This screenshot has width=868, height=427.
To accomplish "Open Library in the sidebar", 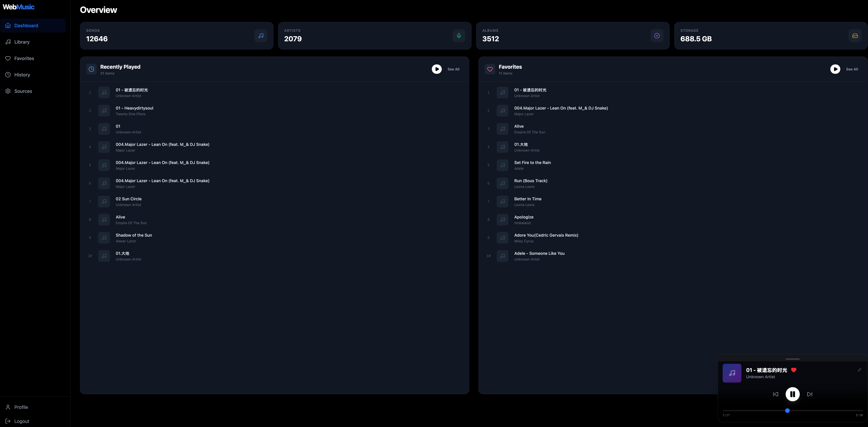I will pos(22,42).
